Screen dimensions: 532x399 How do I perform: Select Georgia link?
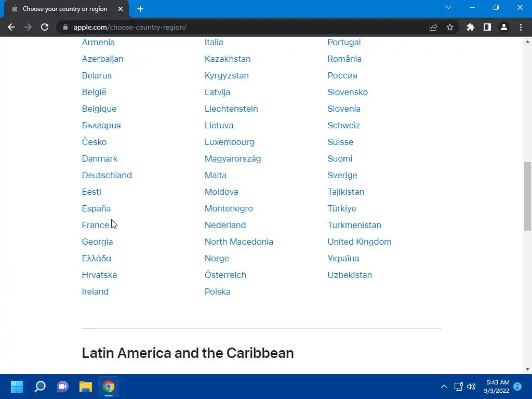pos(97,242)
